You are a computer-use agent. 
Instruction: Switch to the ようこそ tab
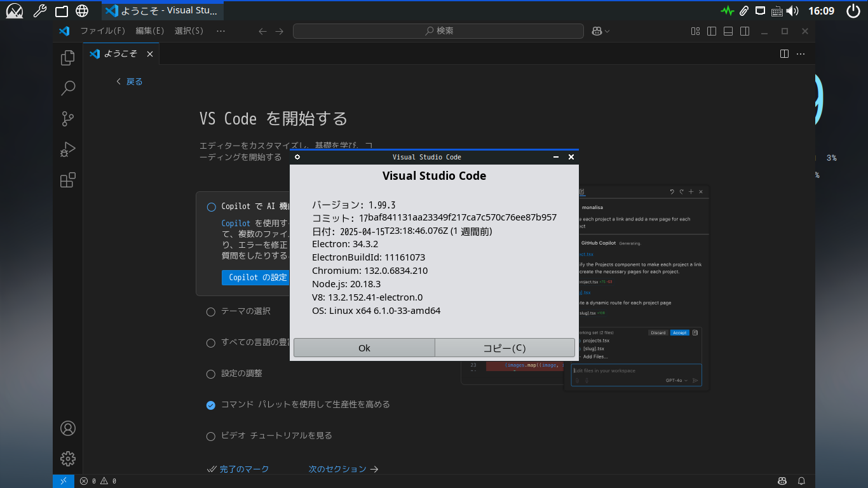coord(121,54)
